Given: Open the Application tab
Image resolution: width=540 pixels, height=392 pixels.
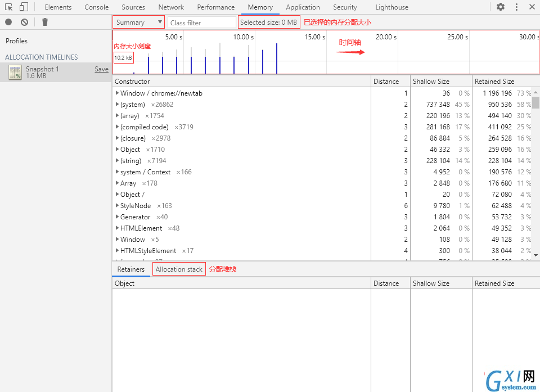Looking at the screenshot, I should [303, 7].
